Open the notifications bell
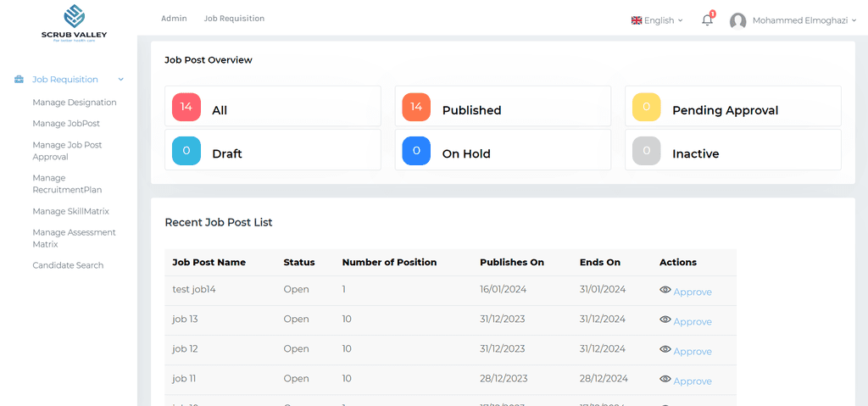The height and width of the screenshot is (406, 868). [707, 20]
